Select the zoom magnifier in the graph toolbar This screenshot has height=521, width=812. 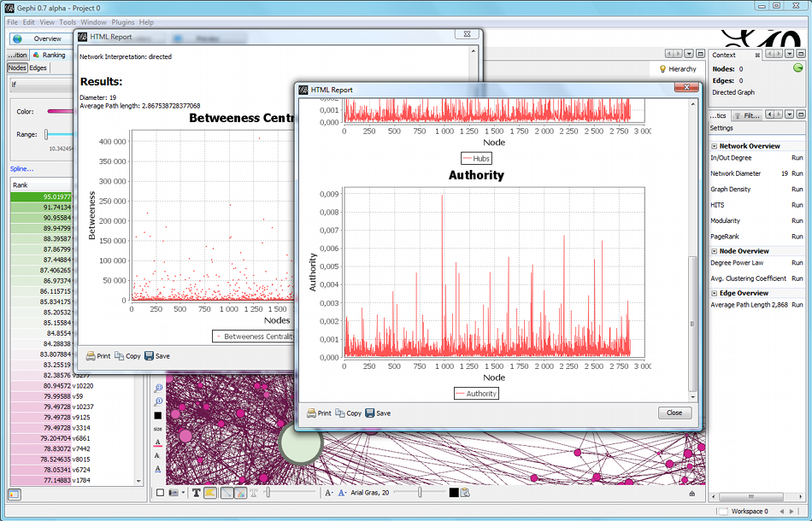pos(159,389)
